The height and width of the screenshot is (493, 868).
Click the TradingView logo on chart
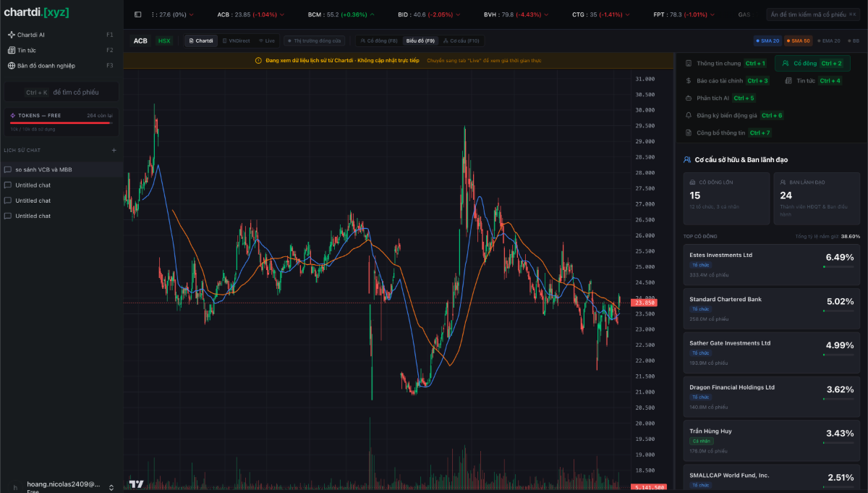click(x=136, y=484)
